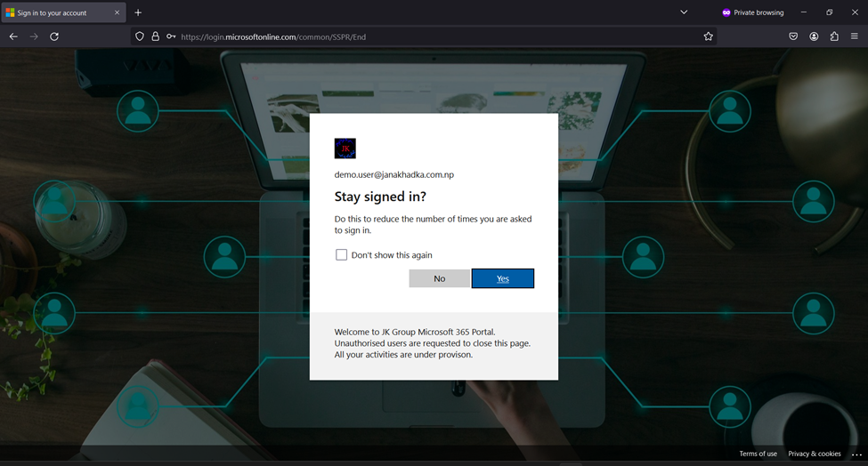Open the Terms of use link

tap(758, 454)
